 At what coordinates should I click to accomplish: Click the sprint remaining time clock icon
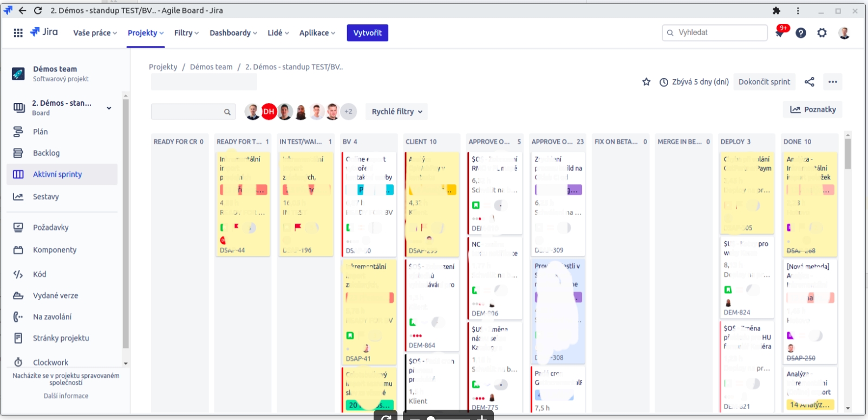(x=664, y=82)
